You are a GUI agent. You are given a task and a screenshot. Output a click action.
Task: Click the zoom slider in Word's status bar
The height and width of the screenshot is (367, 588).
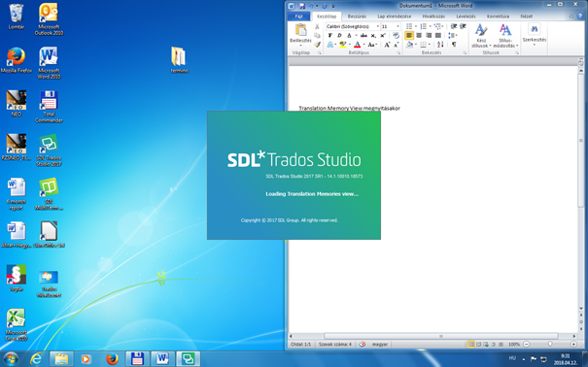point(550,344)
